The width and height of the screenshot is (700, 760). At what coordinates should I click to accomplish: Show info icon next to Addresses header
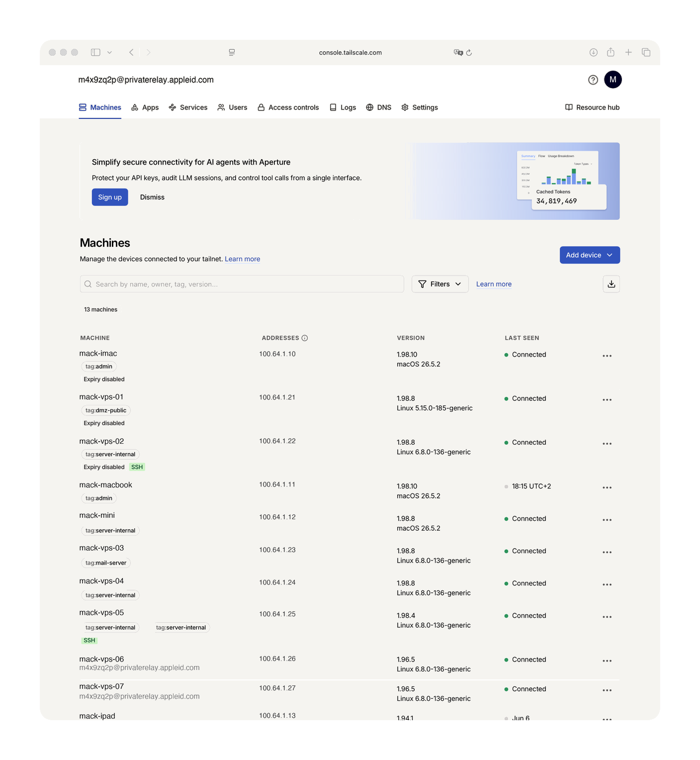coord(305,338)
